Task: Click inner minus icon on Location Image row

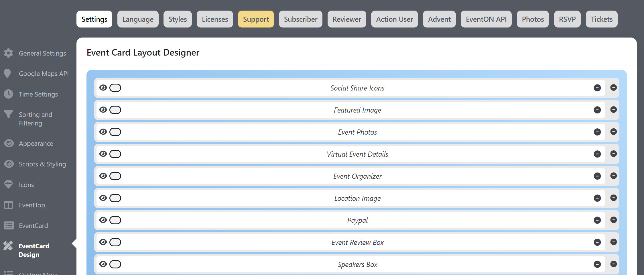Action: (x=597, y=198)
